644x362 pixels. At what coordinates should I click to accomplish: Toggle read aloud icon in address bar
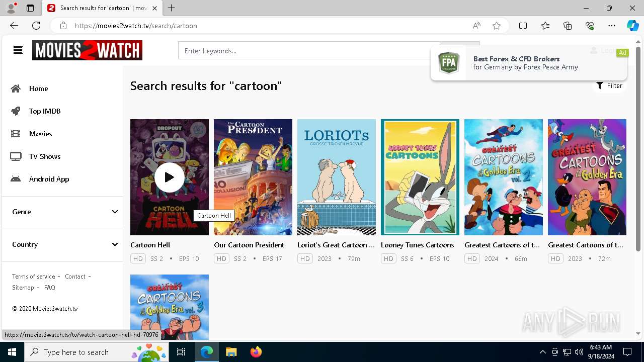click(x=476, y=26)
